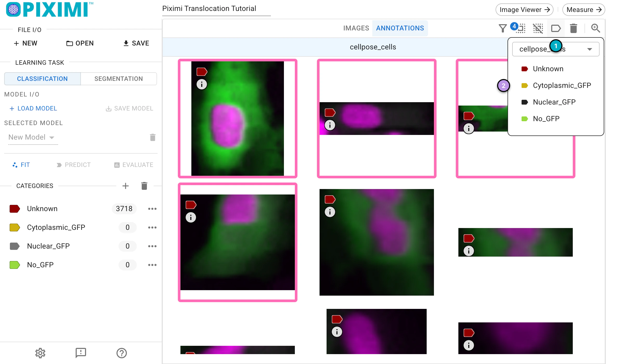The image size is (624, 364).
Task: Click Load Model
Action: click(33, 108)
